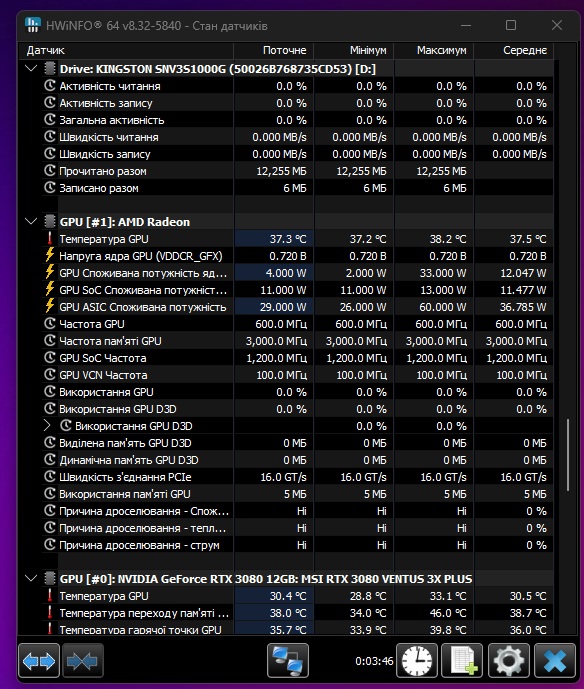
Task: Click the clock icon beside Використання пам'яті GPU
Action: pos(50,493)
